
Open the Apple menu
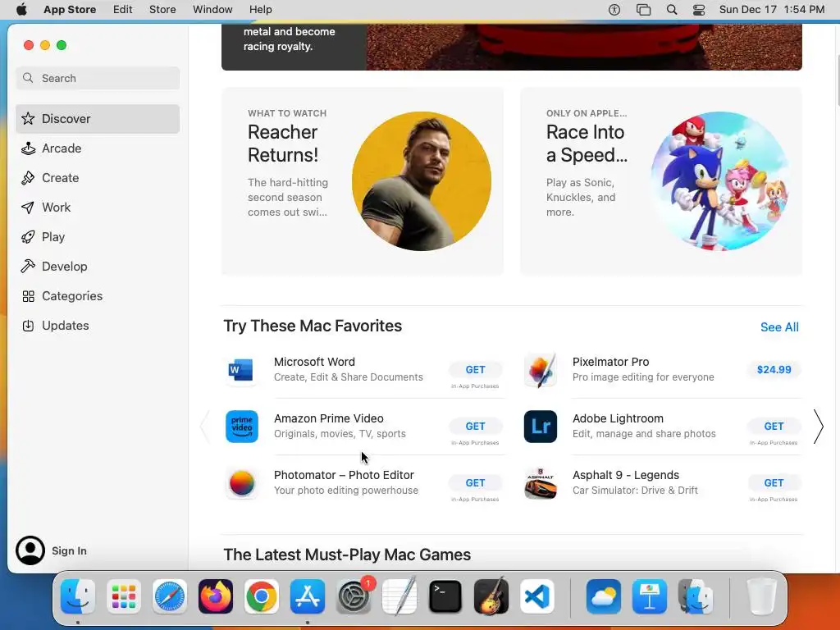(x=21, y=10)
